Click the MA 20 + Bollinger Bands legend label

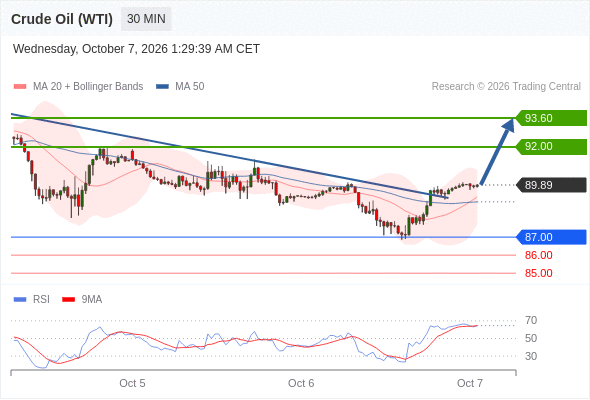(x=88, y=87)
